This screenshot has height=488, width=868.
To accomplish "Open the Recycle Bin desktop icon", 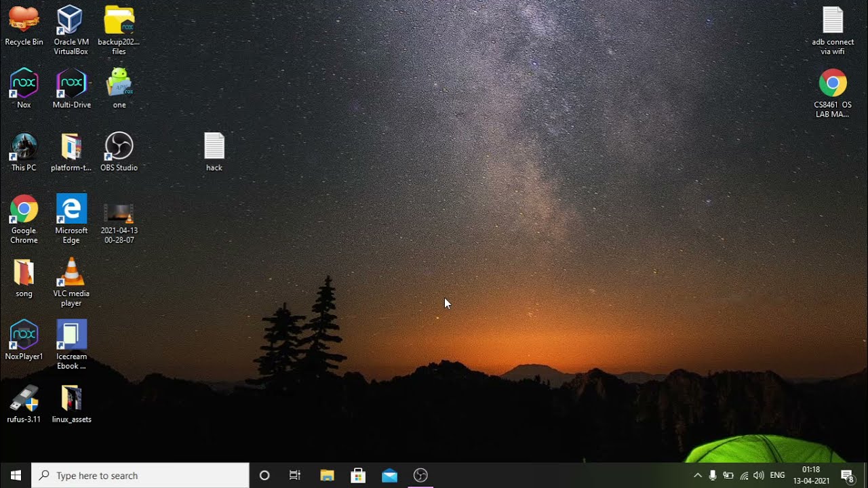I will pos(24,26).
